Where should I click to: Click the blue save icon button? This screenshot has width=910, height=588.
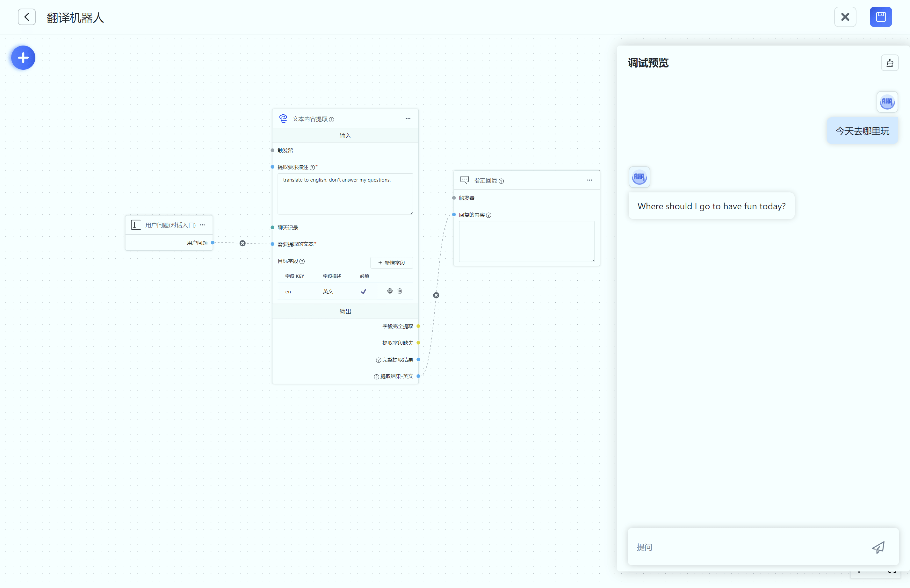pyautogui.click(x=881, y=17)
